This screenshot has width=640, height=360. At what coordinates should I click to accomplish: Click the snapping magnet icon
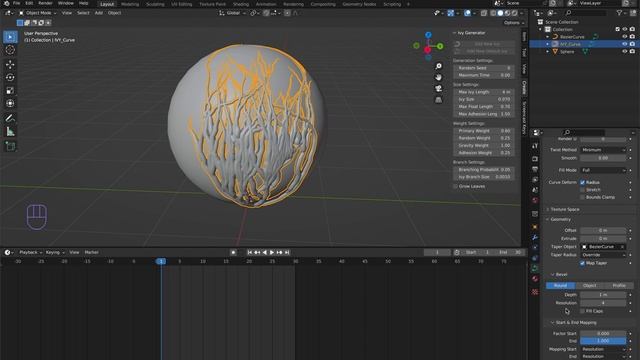coord(266,13)
